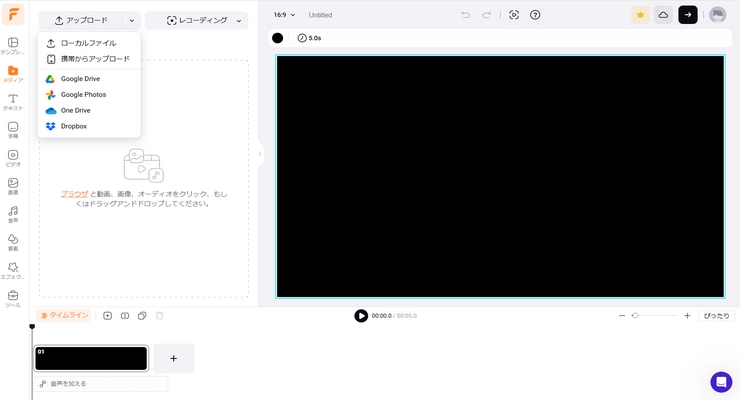Image resolution: width=740 pixels, height=400 pixels.
Task: Click the ぴったり fit timeline button
Action: (716, 315)
